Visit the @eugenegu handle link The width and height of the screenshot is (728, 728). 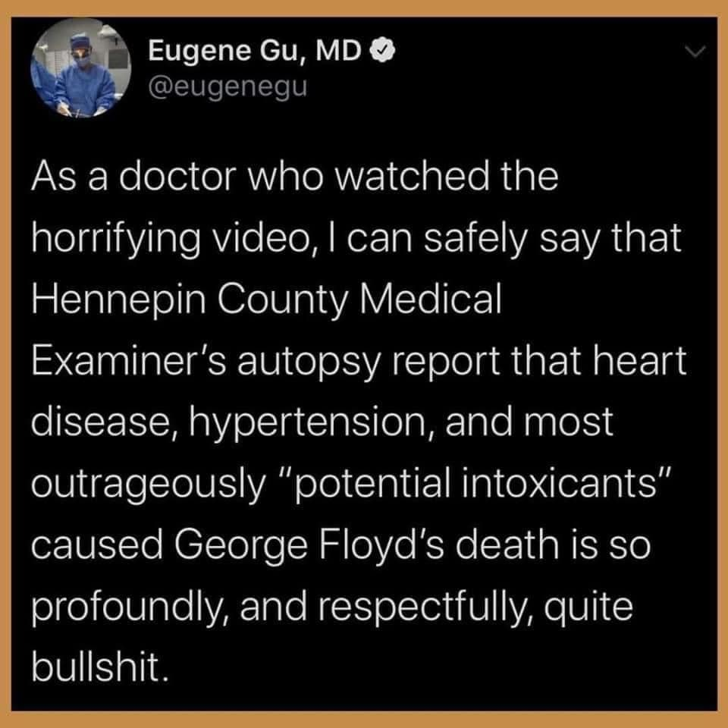click(x=228, y=86)
